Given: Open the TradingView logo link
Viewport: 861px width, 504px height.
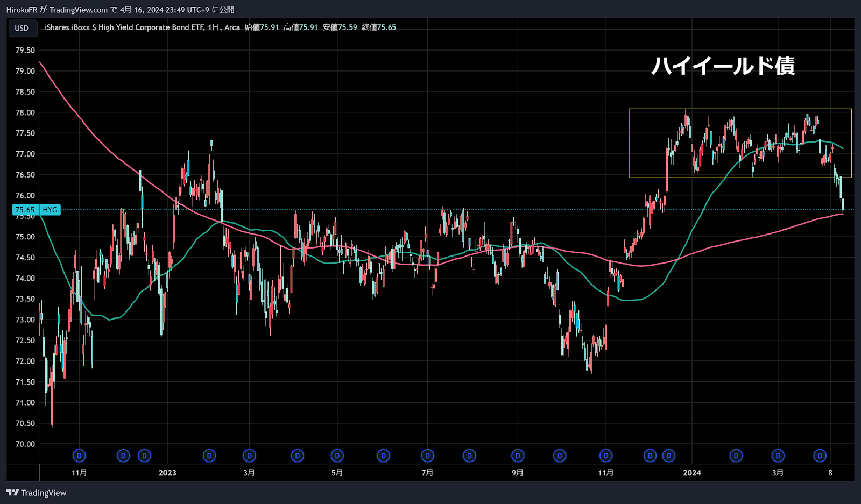Looking at the screenshot, I should pos(37,493).
